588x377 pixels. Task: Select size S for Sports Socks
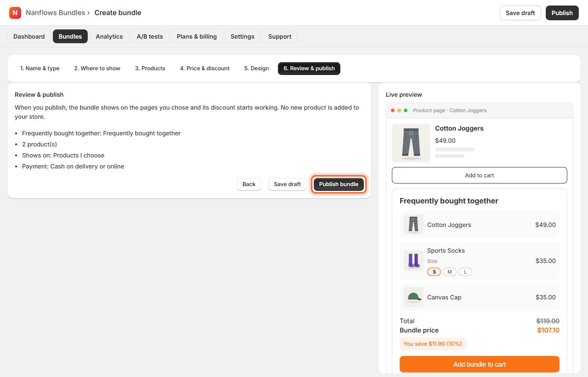click(434, 272)
